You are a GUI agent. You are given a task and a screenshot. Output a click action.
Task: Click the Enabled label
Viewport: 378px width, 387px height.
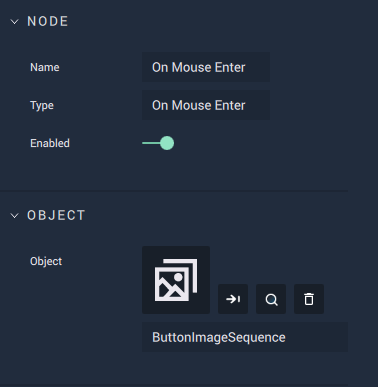(50, 143)
